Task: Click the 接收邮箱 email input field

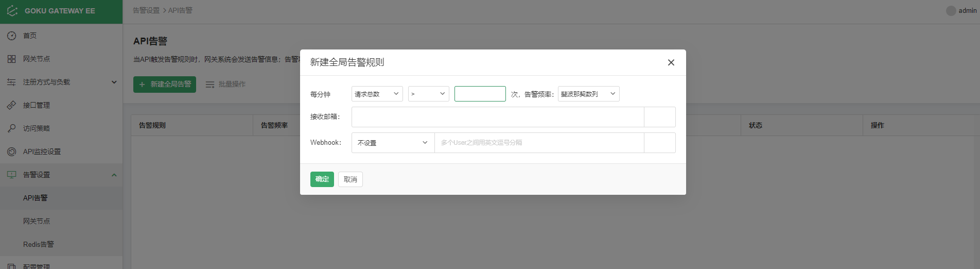Action: 497,117
